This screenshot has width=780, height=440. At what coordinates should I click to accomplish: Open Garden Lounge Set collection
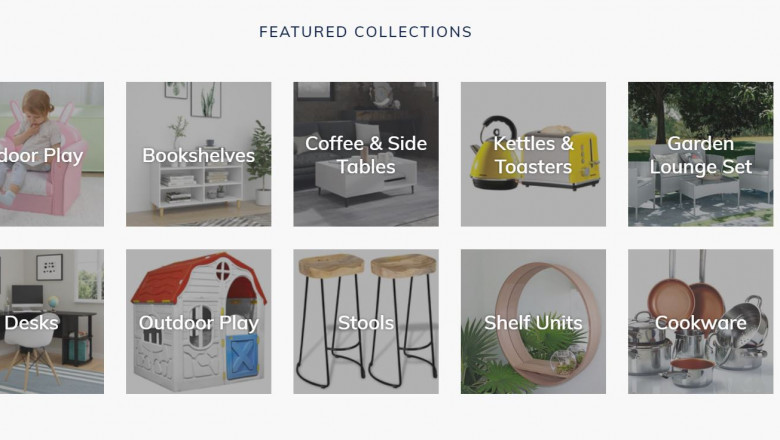[700, 154]
